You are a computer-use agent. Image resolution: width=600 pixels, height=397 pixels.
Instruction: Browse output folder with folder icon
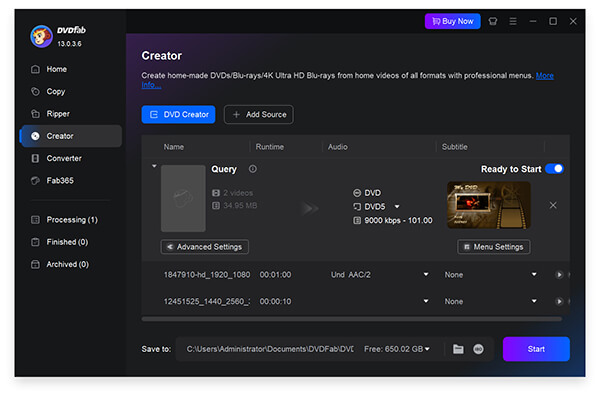pos(458,349)
